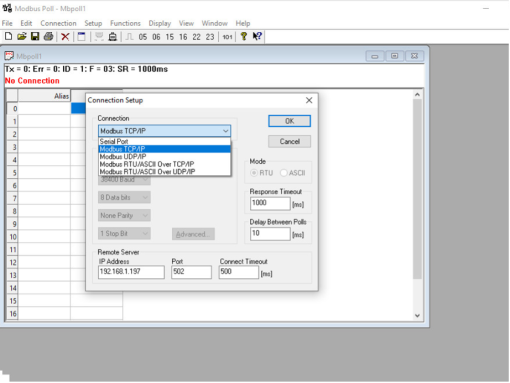
Task: Open the Edit menu
Action: tap(26, 23)
